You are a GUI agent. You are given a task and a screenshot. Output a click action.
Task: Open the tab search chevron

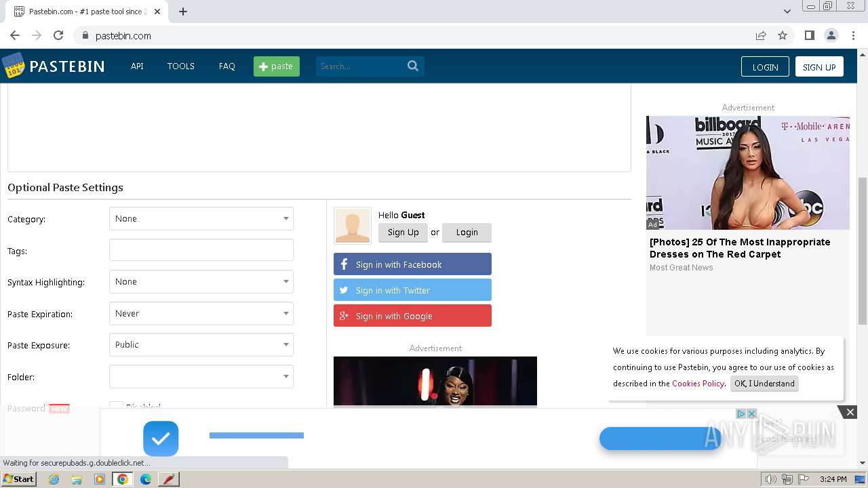787,12
